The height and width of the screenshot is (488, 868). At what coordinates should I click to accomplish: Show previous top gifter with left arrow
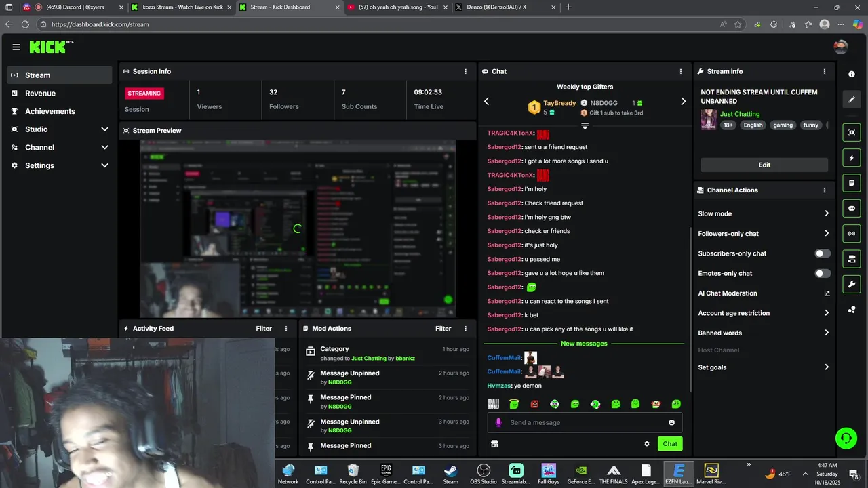486,102
